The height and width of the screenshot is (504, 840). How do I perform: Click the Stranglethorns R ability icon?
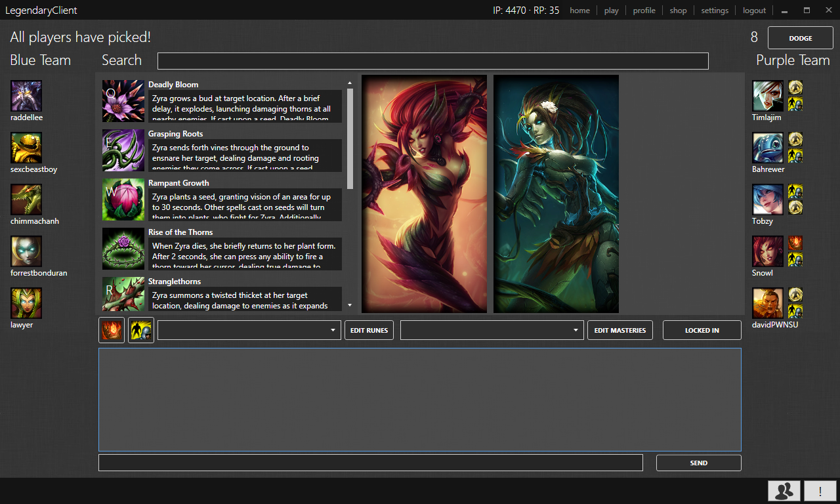123,294
